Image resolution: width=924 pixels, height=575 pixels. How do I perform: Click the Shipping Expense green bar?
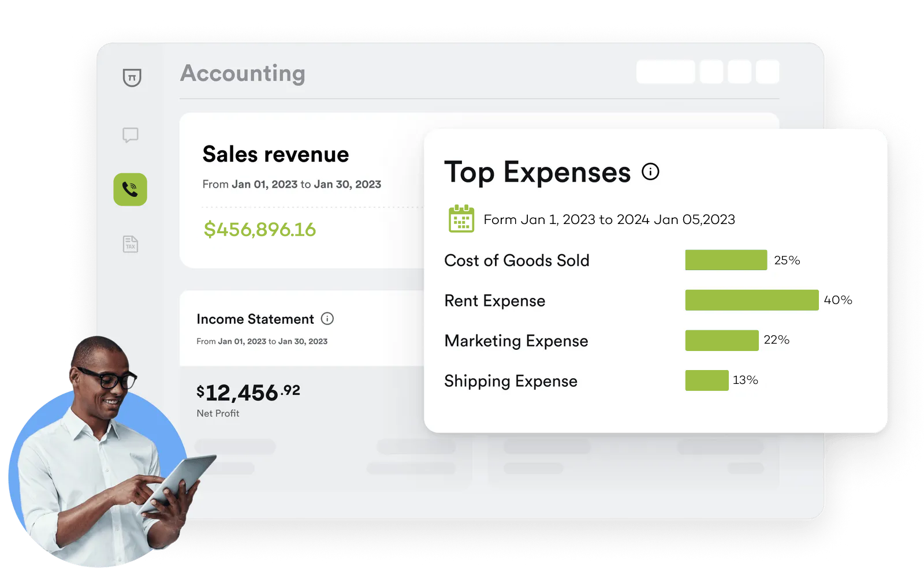707,380
